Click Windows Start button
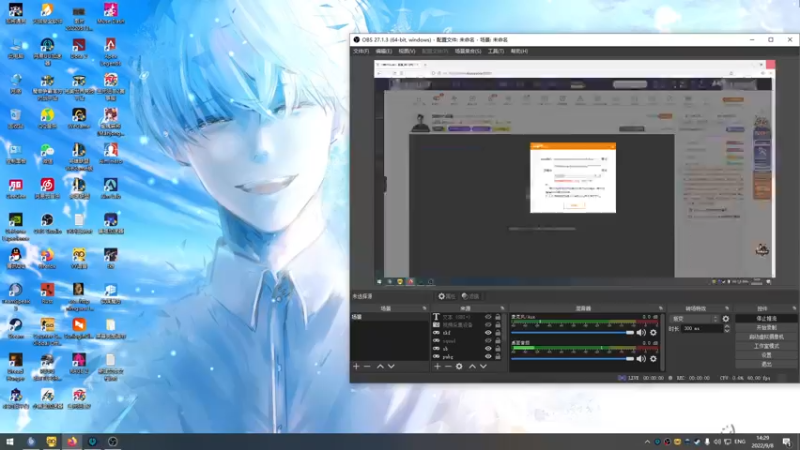Screen dimensions: 800x450 click(10, 441)
